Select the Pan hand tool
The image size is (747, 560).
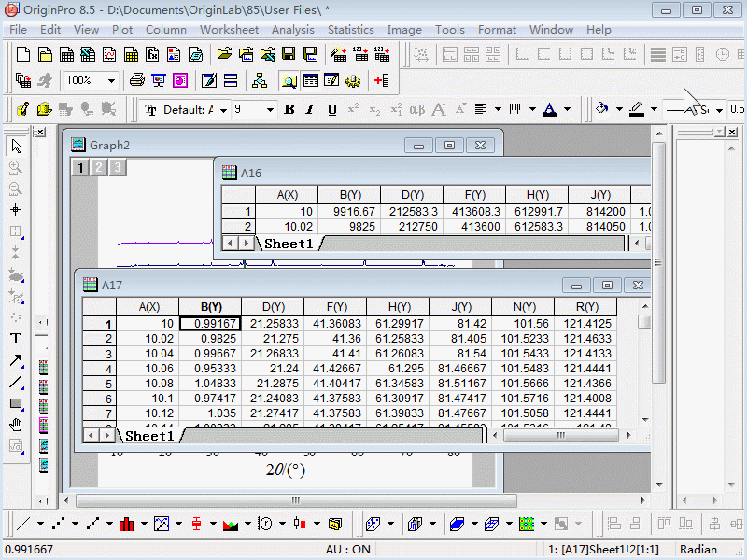pos(16,425)
